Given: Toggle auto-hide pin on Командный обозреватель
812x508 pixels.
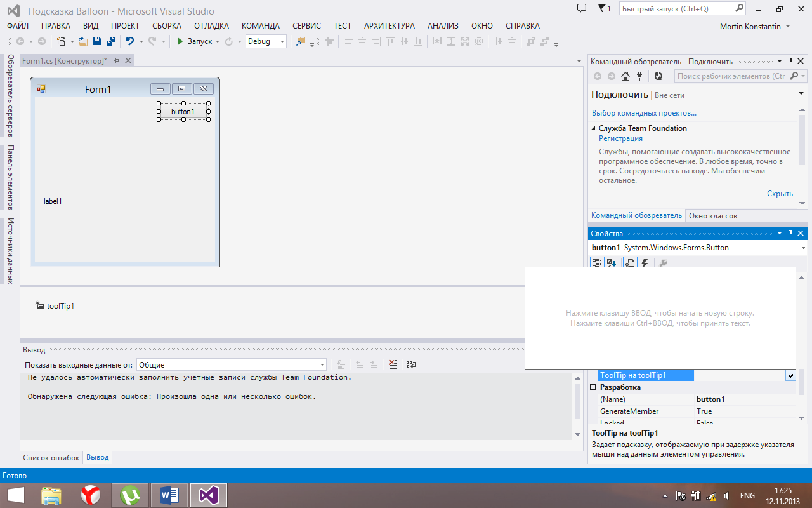Looking at the screenshot, I should [x=790, y=61].
